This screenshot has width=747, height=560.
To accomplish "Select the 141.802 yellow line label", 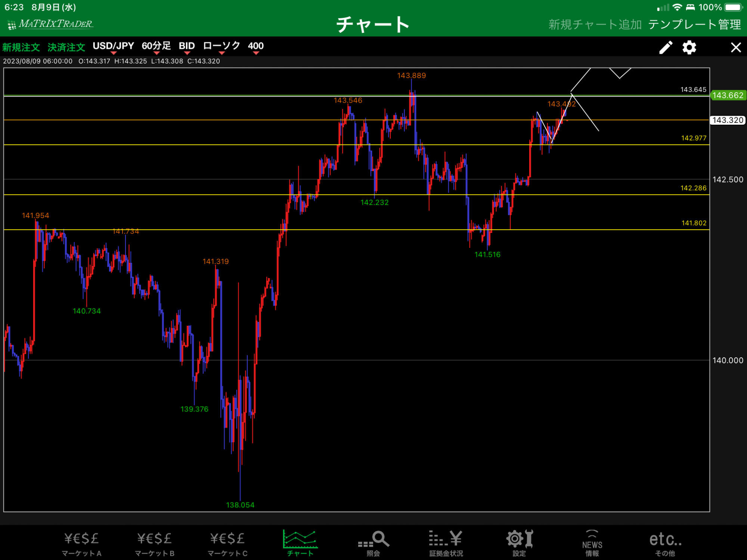I will click(694, 223).
